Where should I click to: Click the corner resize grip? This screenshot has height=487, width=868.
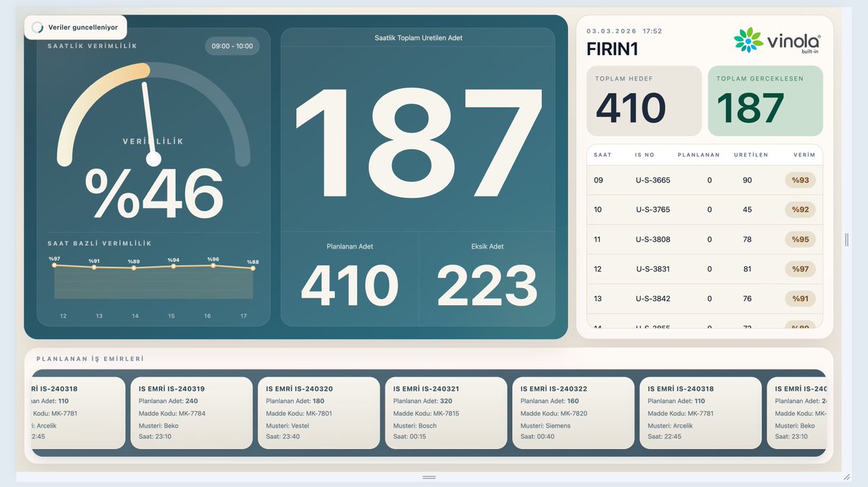click(x=846, y=477)
